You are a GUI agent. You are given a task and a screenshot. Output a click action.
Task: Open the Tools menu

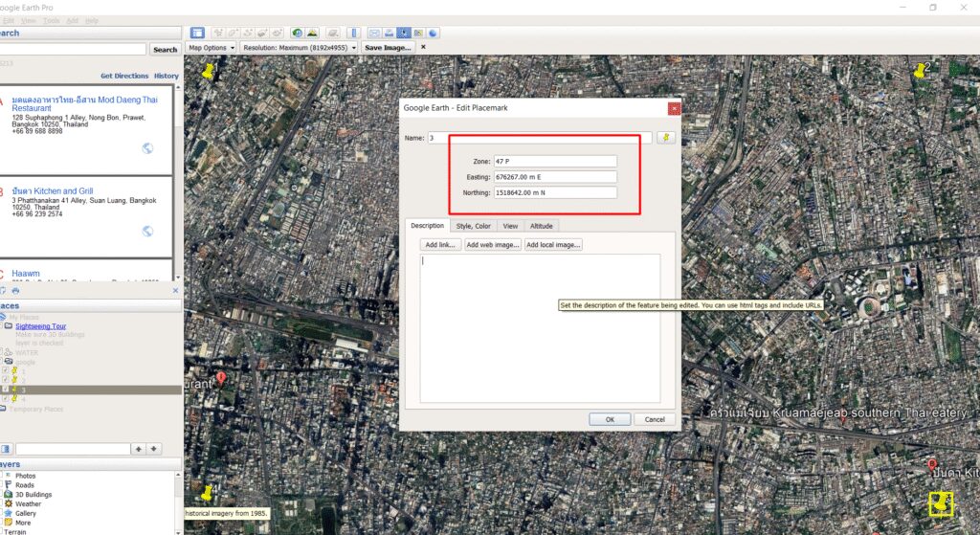point(52,21)
